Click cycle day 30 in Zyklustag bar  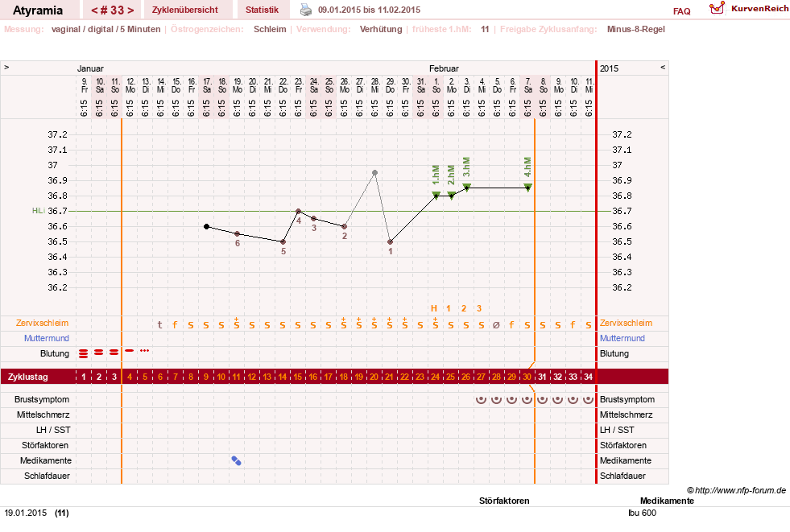pyautogui.click(x=527, y=377)
